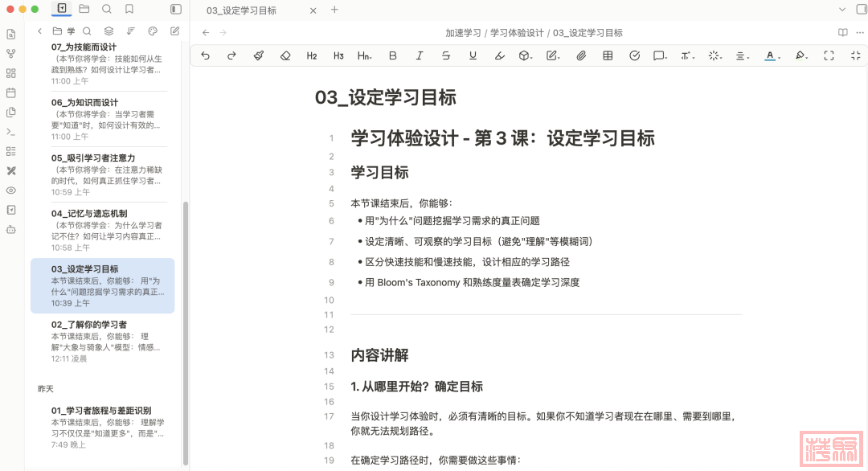Open graph view from the left ribbon
The width and height of the screenshot is (868, 471).
click(11, 54)
